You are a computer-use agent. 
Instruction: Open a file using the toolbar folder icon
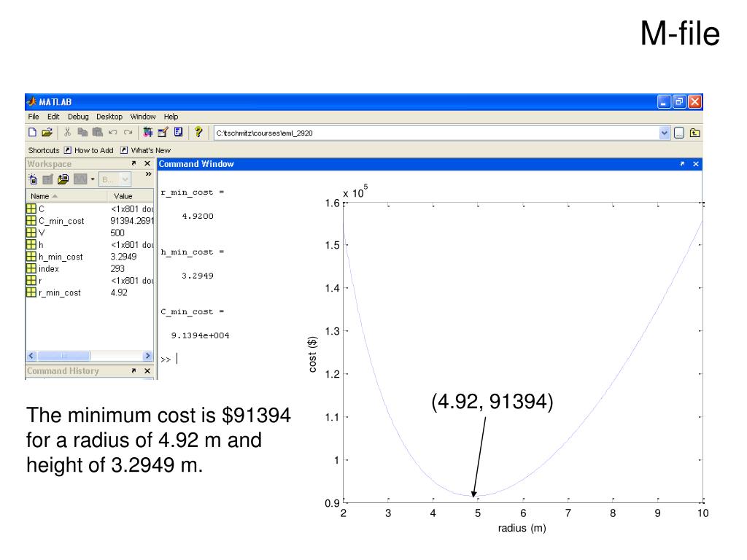47,133
